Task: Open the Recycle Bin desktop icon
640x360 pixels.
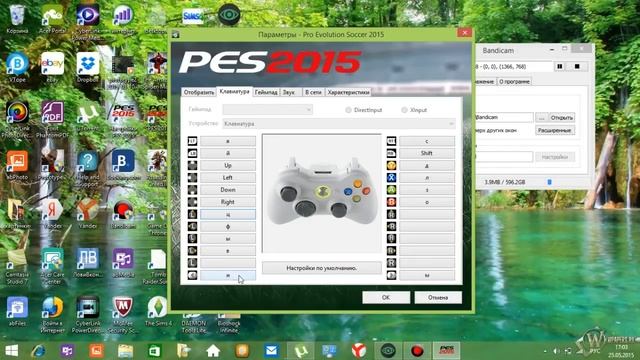Action: tap(17, 18)
